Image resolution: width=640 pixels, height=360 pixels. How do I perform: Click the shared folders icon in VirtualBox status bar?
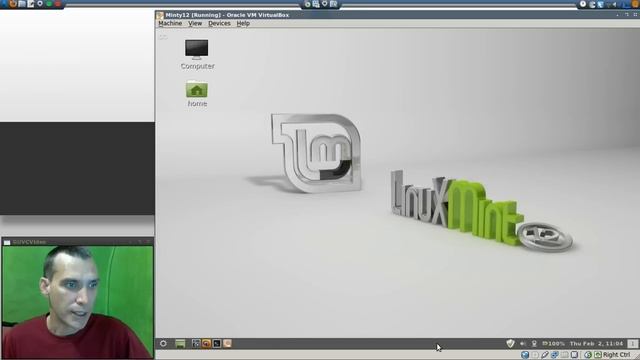pos(564,355)
